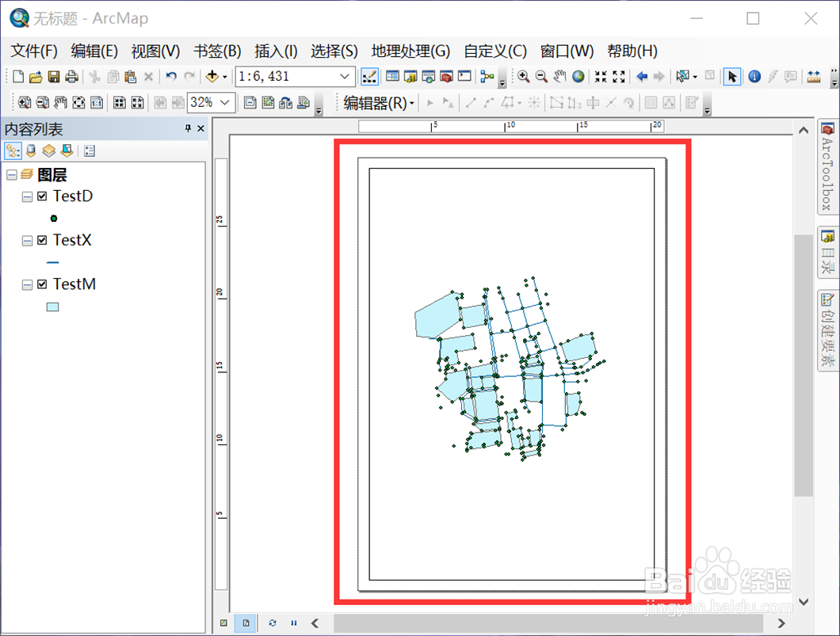This screenshot has width=840, height=636.
Task: Click the Add Data button
Action: 212,77
